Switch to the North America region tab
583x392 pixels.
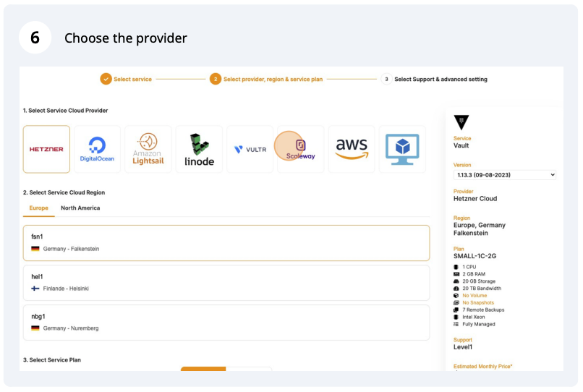pos(80,208)
